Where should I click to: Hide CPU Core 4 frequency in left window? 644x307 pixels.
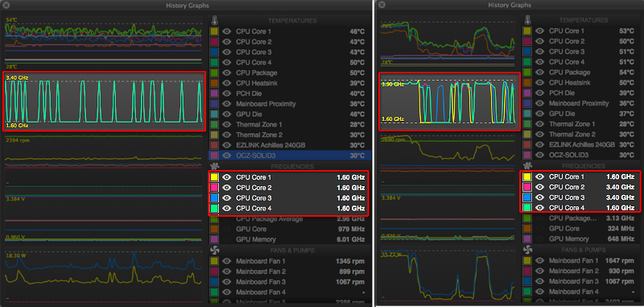click(226, 209)
